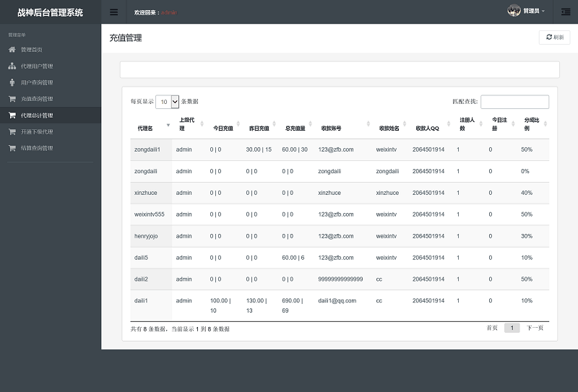Image resolution: width=578 pixels, height=392 pixels.
Task: Click page 1 pagination button
Action: (x=512, y=328)
